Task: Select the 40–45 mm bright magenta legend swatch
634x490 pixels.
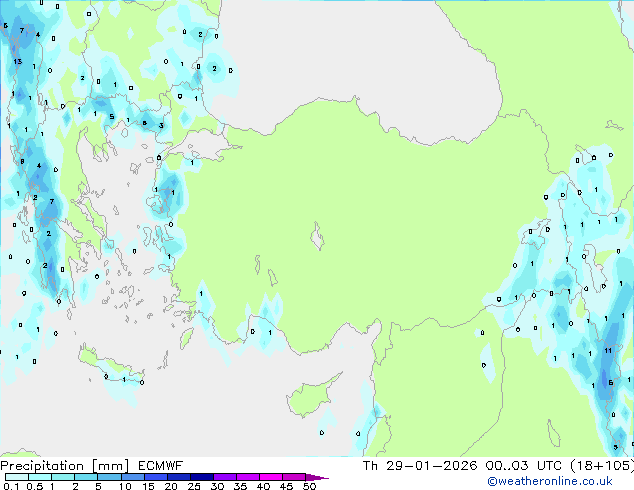Action: click(x=271, y=477)
